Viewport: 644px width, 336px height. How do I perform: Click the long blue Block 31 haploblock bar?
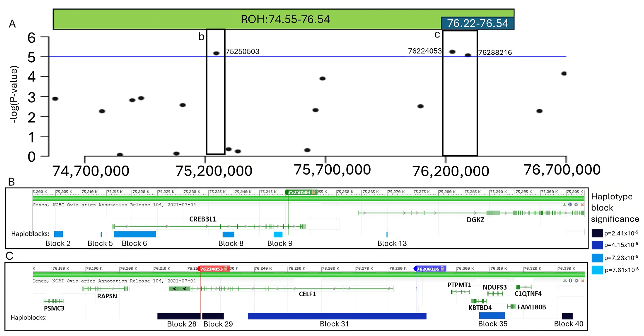(x=337, y=316)
